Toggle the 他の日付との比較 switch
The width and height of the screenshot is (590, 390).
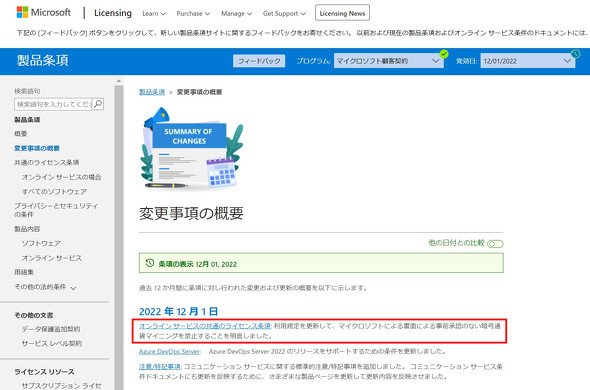[x=495, y=244]
